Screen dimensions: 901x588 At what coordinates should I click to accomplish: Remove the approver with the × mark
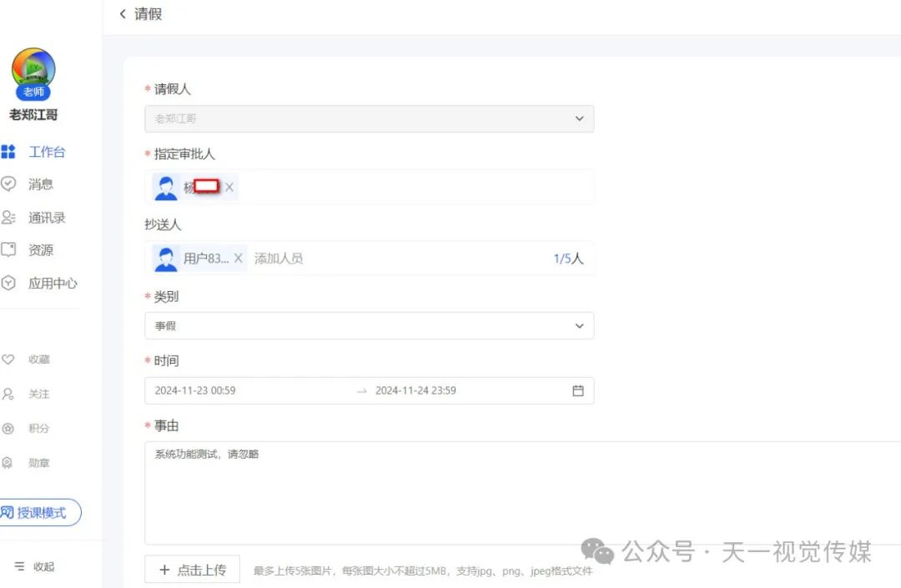pyautogui.click(x=231, y=187)
